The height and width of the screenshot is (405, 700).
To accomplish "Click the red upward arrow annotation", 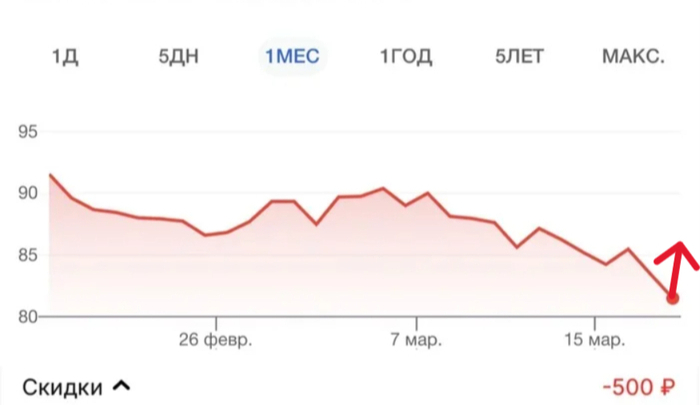I will pos(677,266).
